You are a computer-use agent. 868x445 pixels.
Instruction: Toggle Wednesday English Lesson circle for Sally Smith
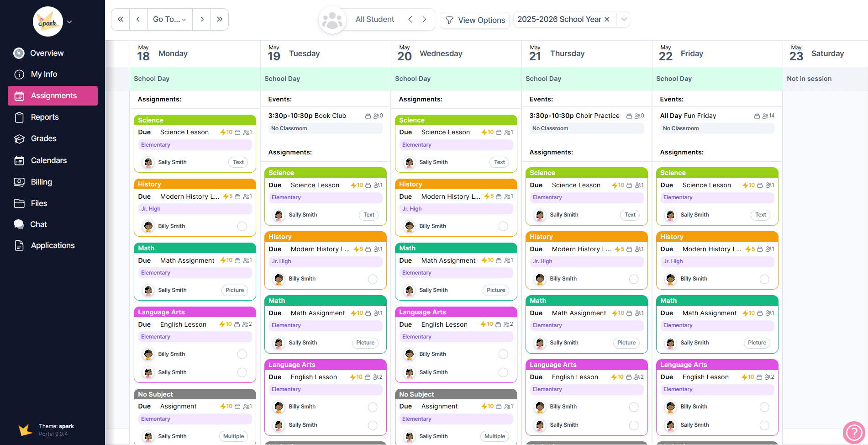click(x=503, y=372)
